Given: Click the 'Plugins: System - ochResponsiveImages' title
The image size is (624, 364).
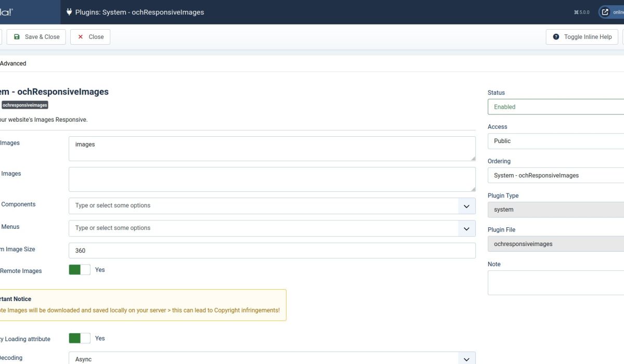Looking at the screenshot, I should click(x=140, y=12).
